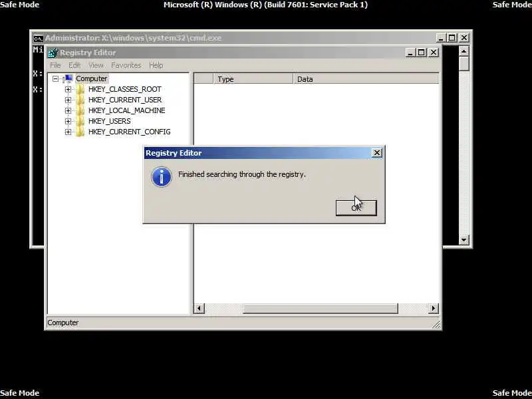Click the blue information icon in dialog

click(162, 176)
